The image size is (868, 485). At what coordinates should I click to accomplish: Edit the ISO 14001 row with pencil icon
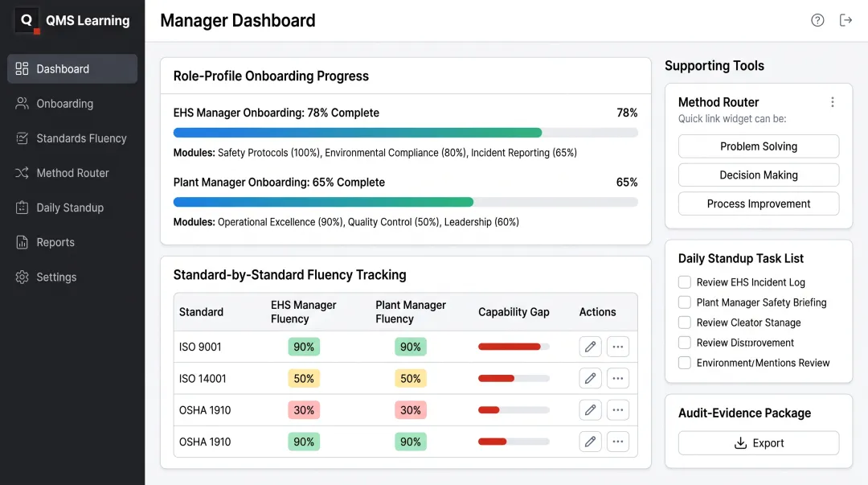click(590, 379)
